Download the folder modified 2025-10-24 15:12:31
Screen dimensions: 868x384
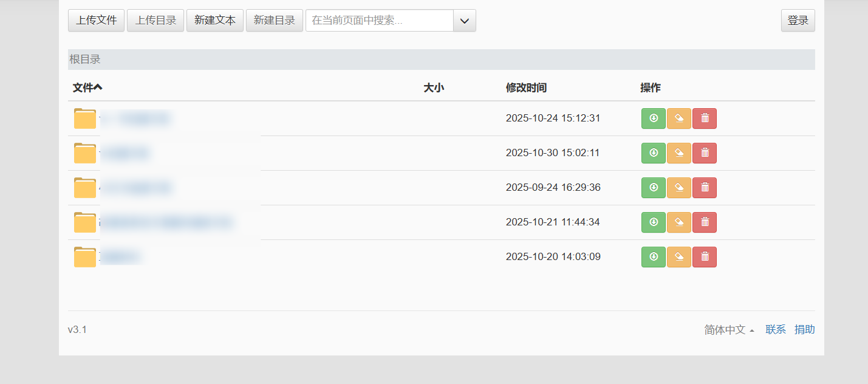[654, 118]
